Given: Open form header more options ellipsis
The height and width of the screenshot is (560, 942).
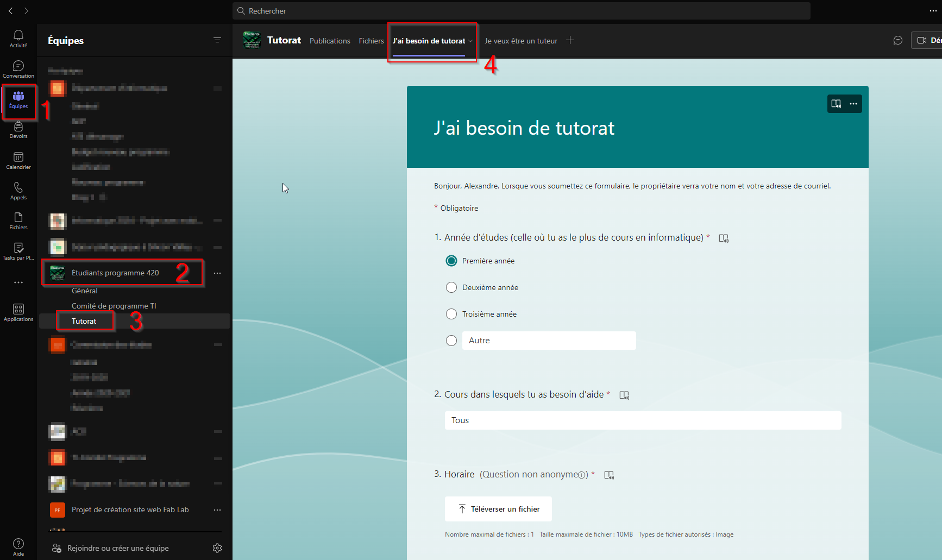Looking at the screenshot, I should (853, 104).
